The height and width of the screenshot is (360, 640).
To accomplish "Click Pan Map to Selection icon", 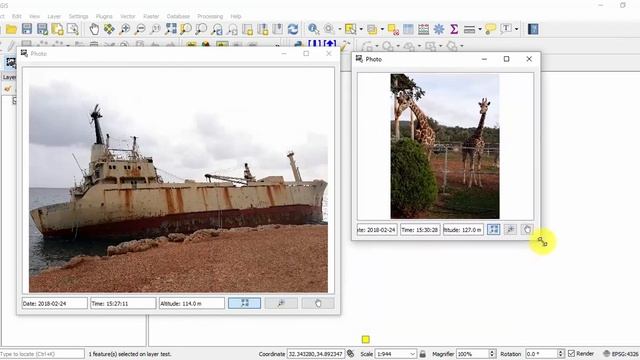I will click(109, 29).
